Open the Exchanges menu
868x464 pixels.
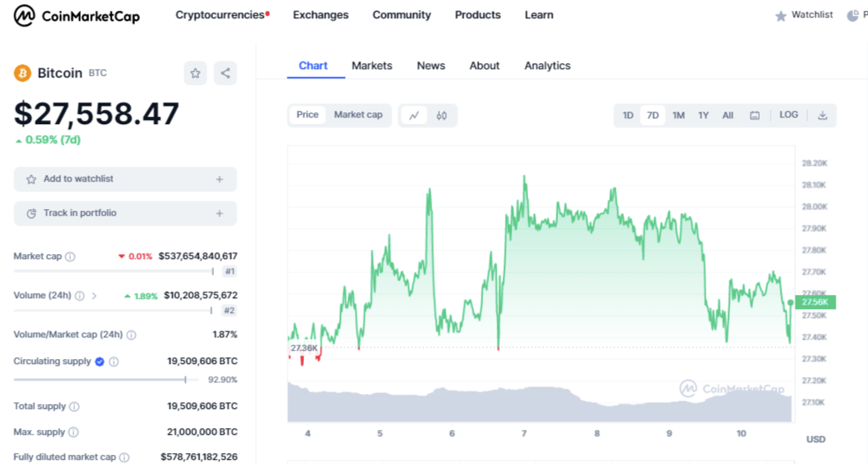click(321, 15)
